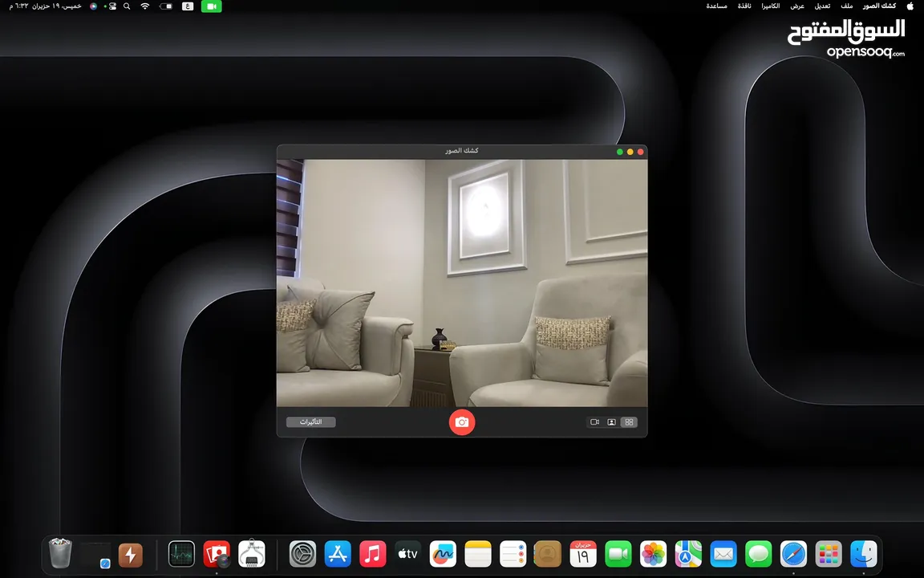This screenshot has width=924, height=578.
Task: Launch Music from the Dock
Action: point(372,554)
